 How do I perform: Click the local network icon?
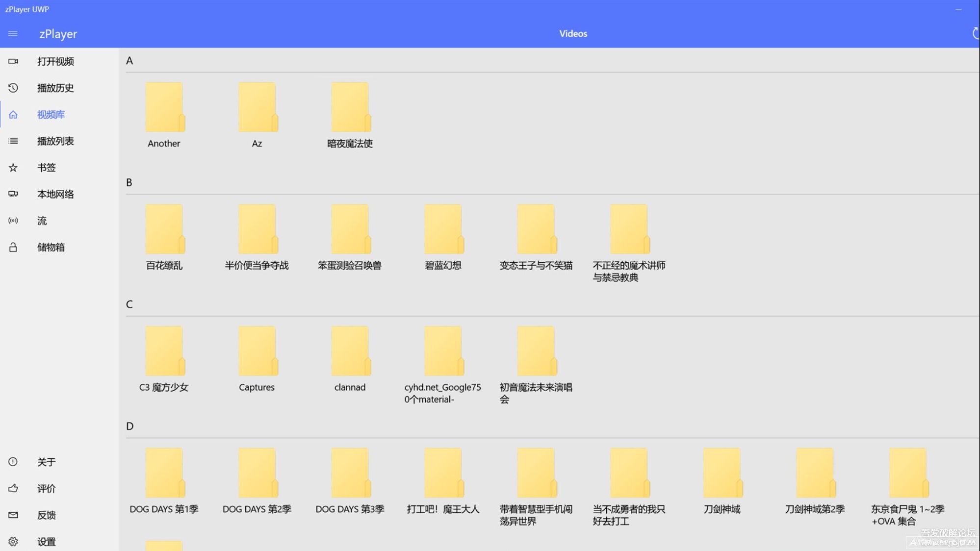(x=13, y=194)
